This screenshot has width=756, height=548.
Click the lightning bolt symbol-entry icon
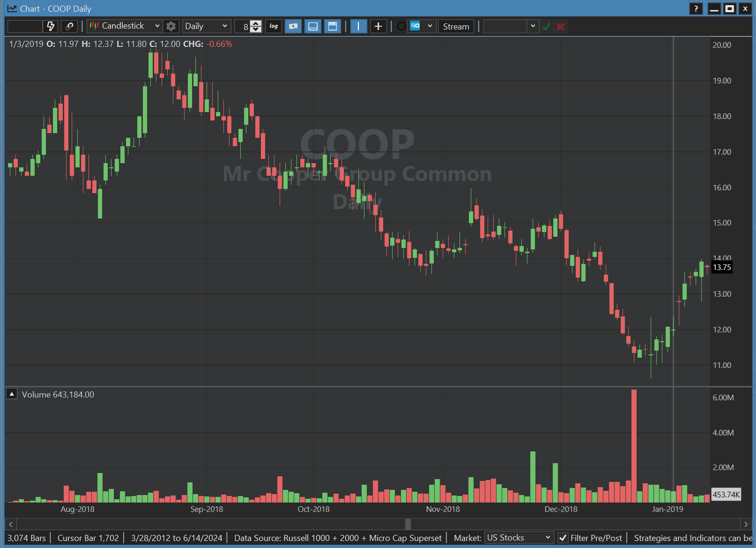click(x=51, y=26)
